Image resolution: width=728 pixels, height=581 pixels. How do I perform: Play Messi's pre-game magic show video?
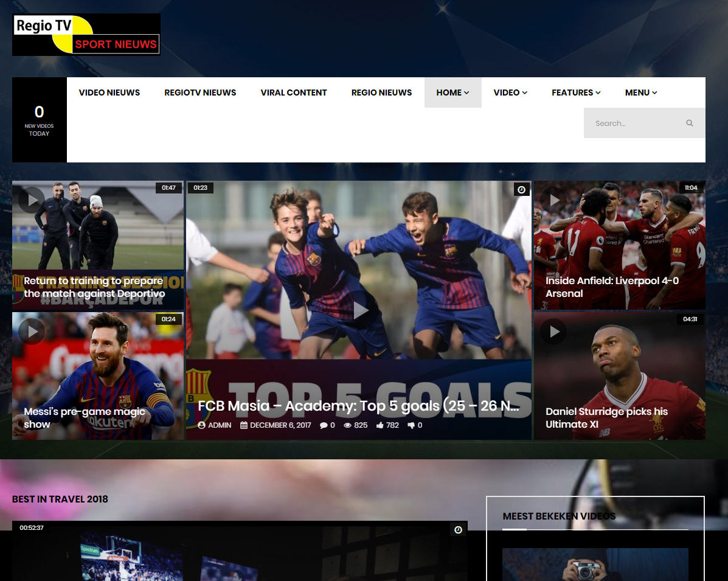[32, 331]
